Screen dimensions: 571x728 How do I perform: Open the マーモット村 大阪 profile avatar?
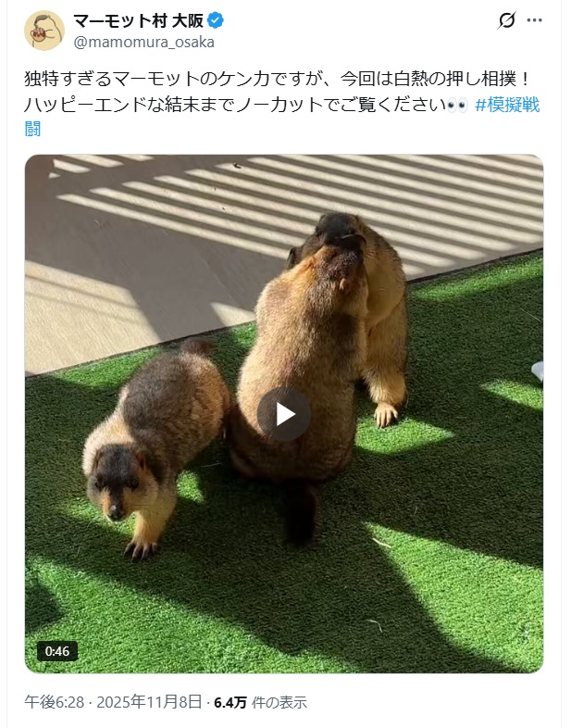[44, 31]
